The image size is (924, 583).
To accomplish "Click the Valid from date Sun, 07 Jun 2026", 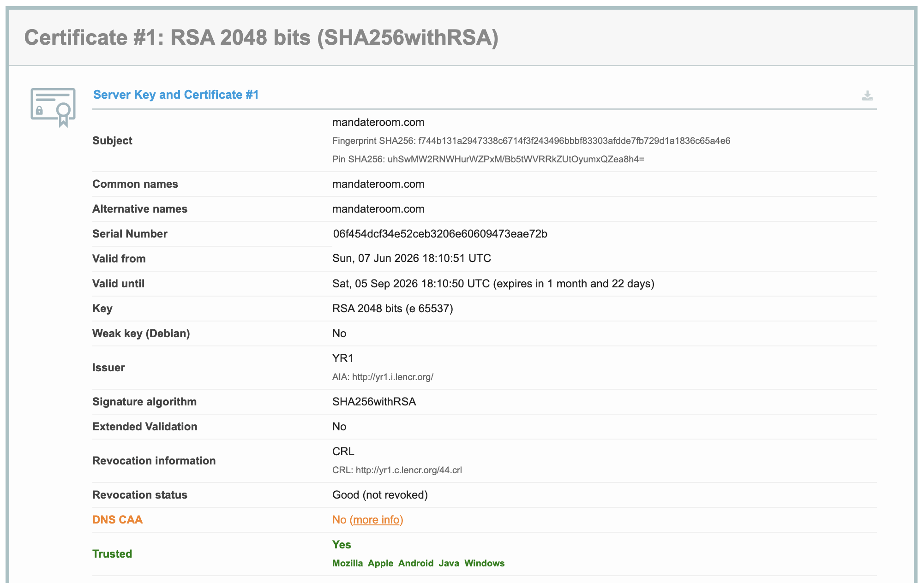I will 376,258.
